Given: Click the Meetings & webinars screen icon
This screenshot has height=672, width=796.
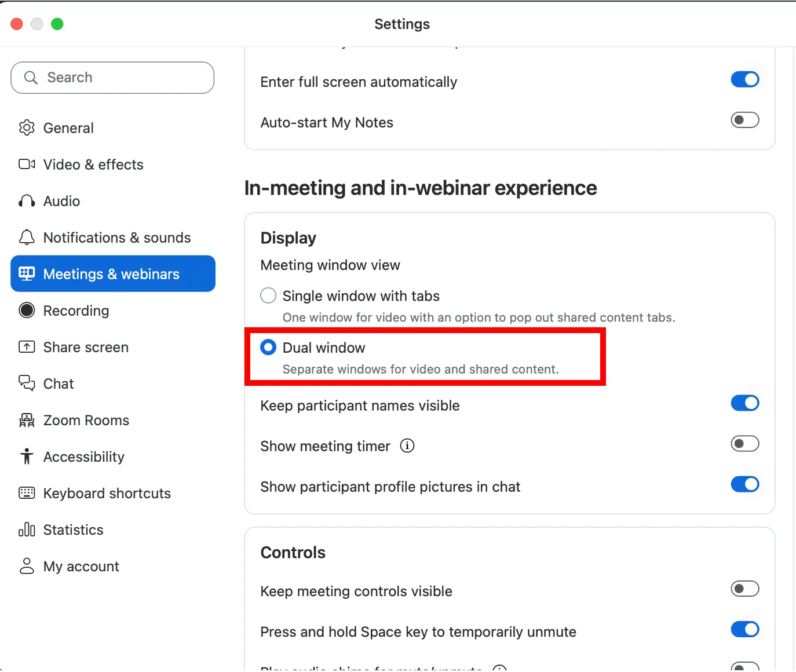Looking at the screenshot, I should (27, 273).
